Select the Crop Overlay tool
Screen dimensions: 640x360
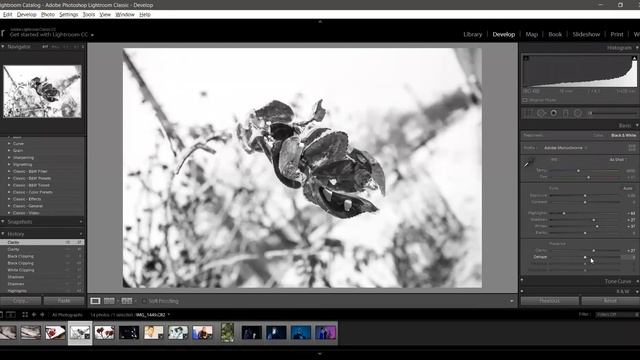coord(528,113)
